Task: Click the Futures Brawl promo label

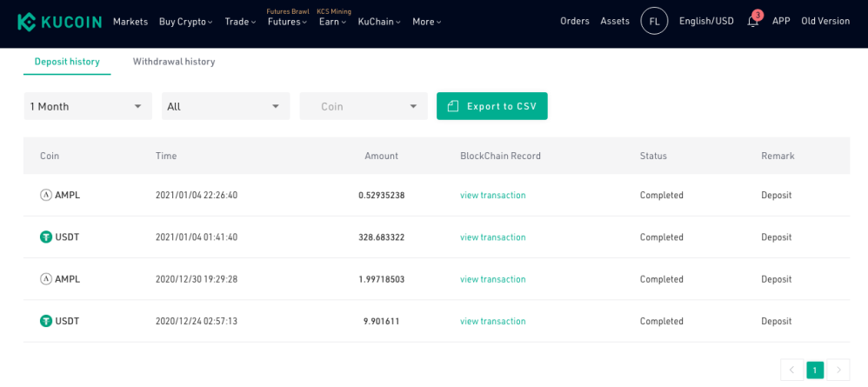Action: [288, 11]
